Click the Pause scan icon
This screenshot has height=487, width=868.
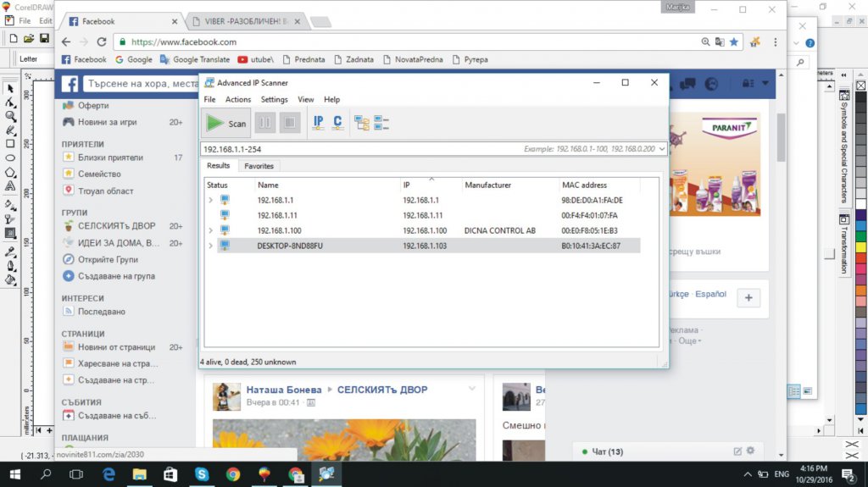pyautogui.click(x=265, y=124)
